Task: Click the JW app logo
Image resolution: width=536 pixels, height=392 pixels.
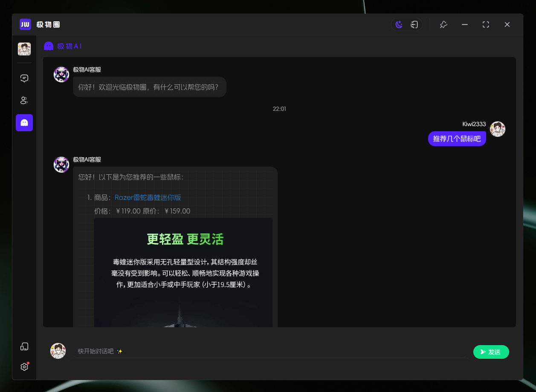Action: click(x=25, y=24)
